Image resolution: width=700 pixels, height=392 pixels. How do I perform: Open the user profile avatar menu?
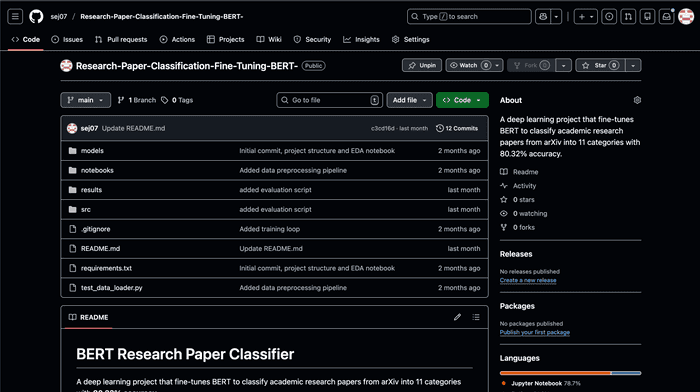click(686, 17)
